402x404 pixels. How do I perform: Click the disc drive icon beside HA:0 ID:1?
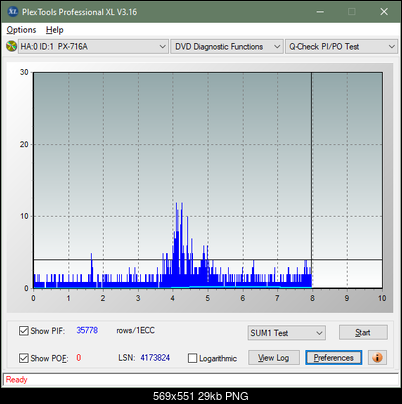coord(11,46)
